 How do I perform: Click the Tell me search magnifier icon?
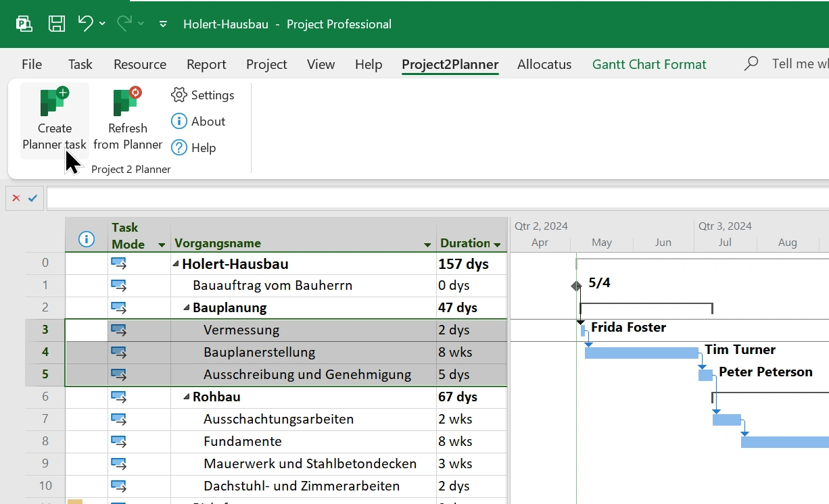[x=751, y=64]
